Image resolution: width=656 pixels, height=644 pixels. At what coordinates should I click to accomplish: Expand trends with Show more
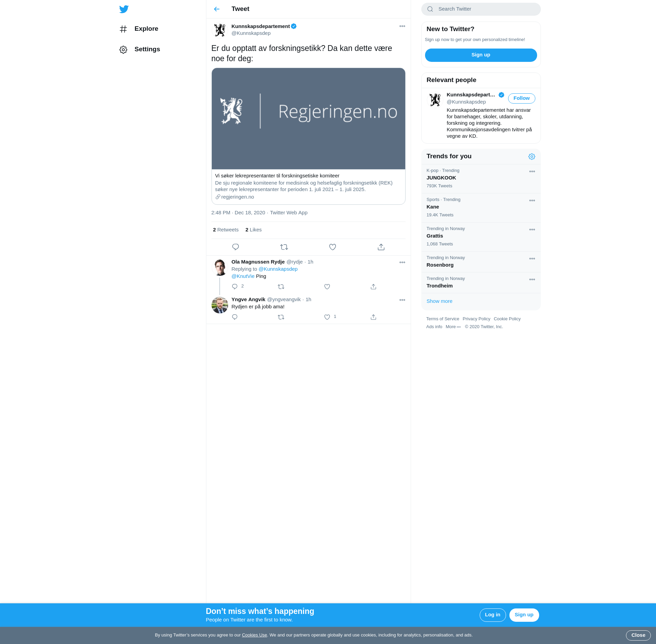click(439, 301)
